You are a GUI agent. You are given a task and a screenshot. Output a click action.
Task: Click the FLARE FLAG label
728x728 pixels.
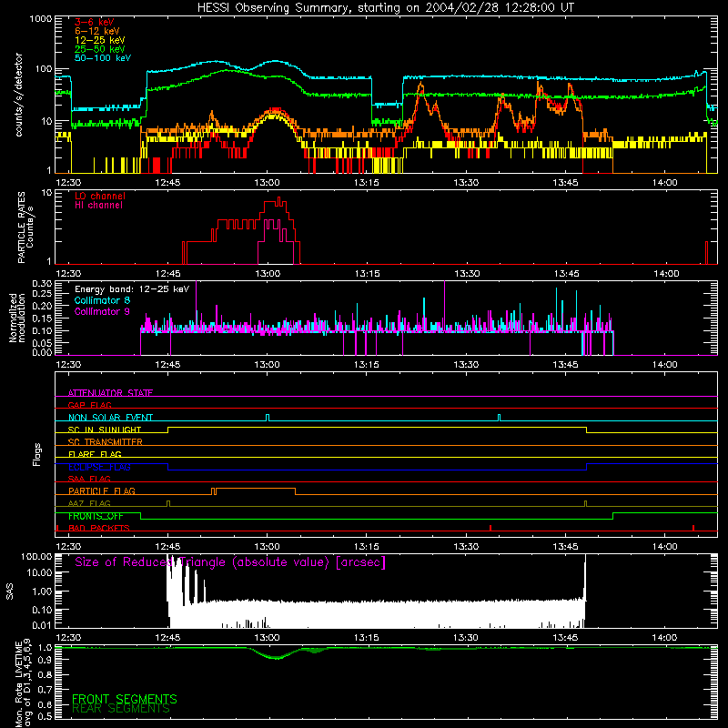coord(95,454)
